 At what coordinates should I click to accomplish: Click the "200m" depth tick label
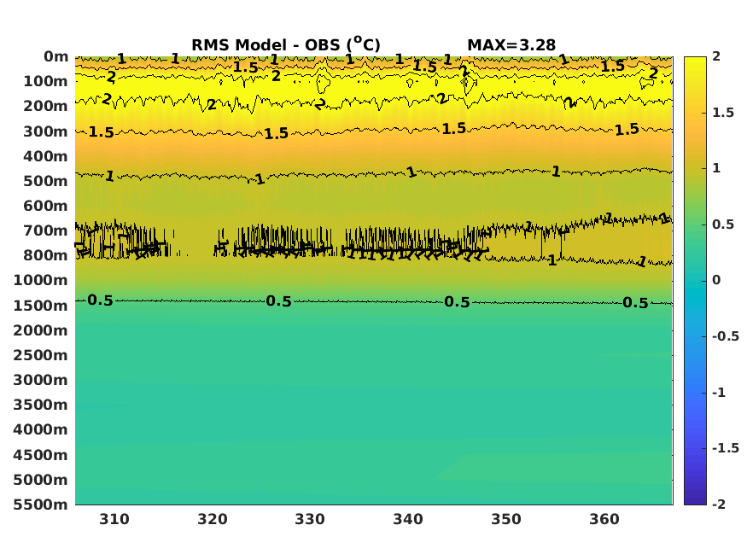point(45,106)
